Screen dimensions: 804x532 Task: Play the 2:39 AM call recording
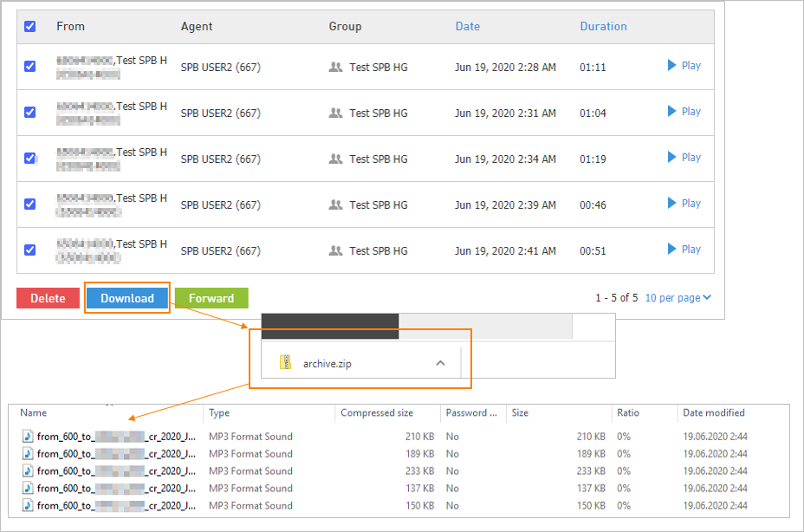coord(684,203)
